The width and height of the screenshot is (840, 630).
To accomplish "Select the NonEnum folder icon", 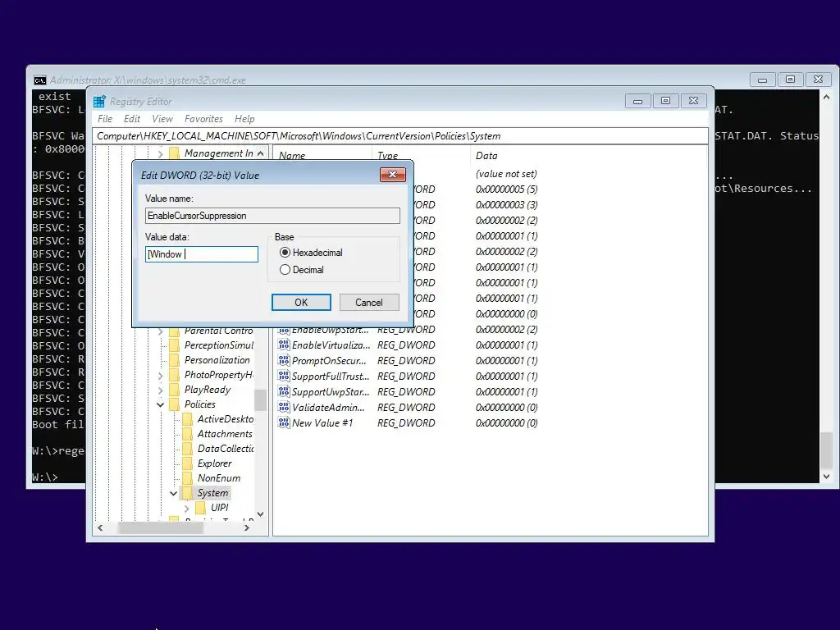I will pos(187,478).
